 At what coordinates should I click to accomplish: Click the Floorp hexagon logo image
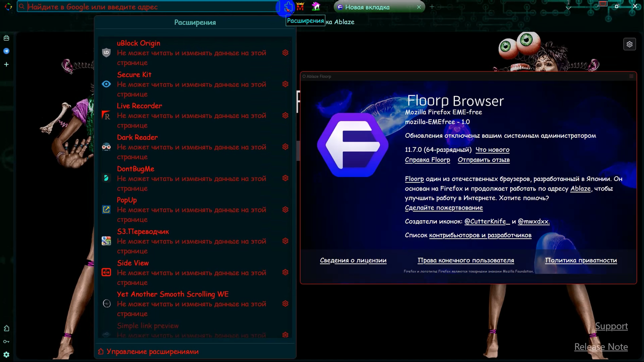353,145
